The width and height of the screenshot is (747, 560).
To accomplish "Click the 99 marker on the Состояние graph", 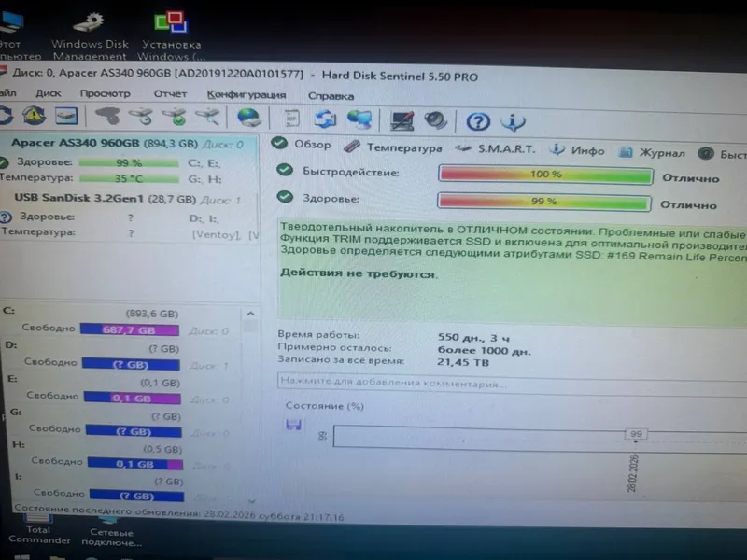I will (636, 434).
